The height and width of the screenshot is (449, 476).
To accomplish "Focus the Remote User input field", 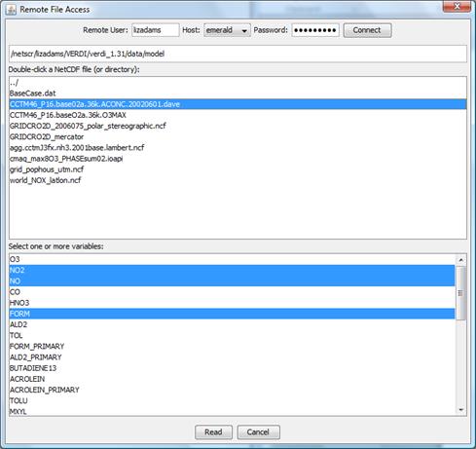I will [156, 30].
